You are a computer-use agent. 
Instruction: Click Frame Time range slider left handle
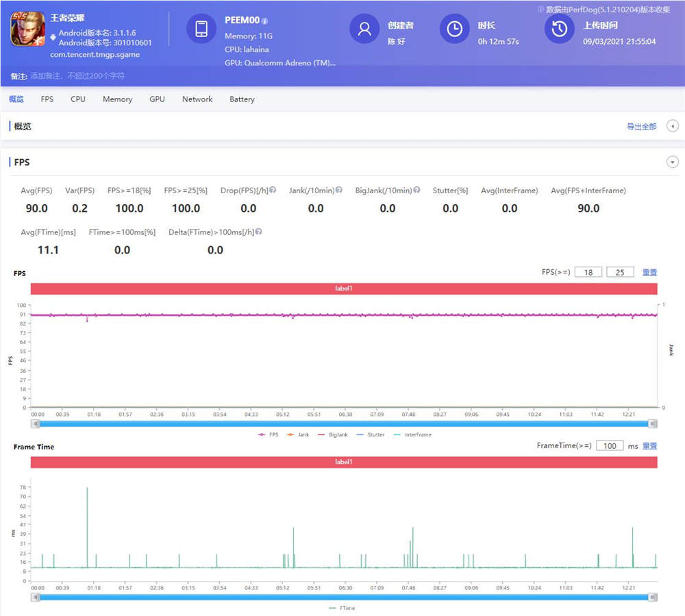click(36, 597)
